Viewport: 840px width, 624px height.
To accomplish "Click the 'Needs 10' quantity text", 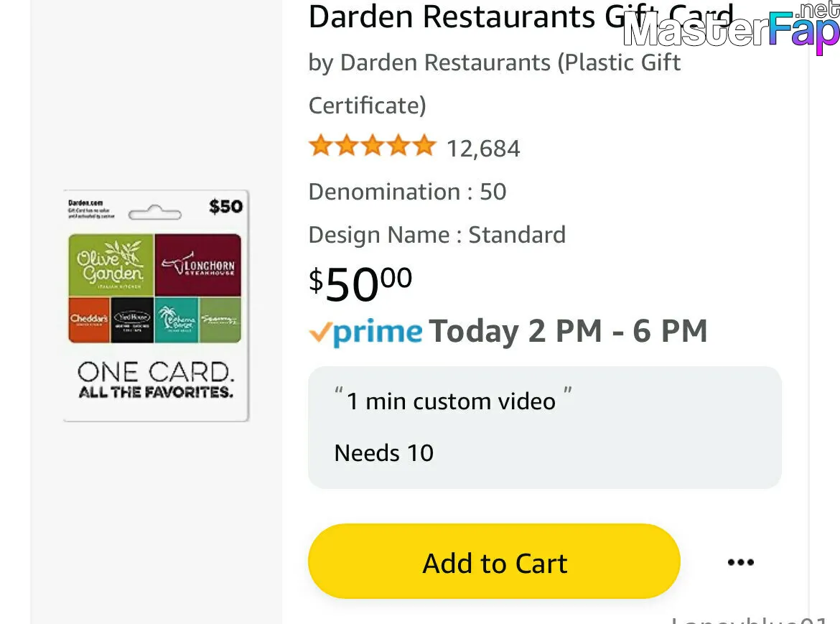I will coord(383,453).
